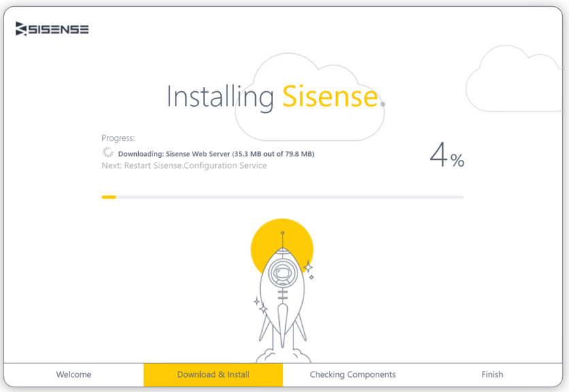The width and height of the screenshot is (569, 392).
Task: Click the Sisense logo
Action: (x=52, y=29)
